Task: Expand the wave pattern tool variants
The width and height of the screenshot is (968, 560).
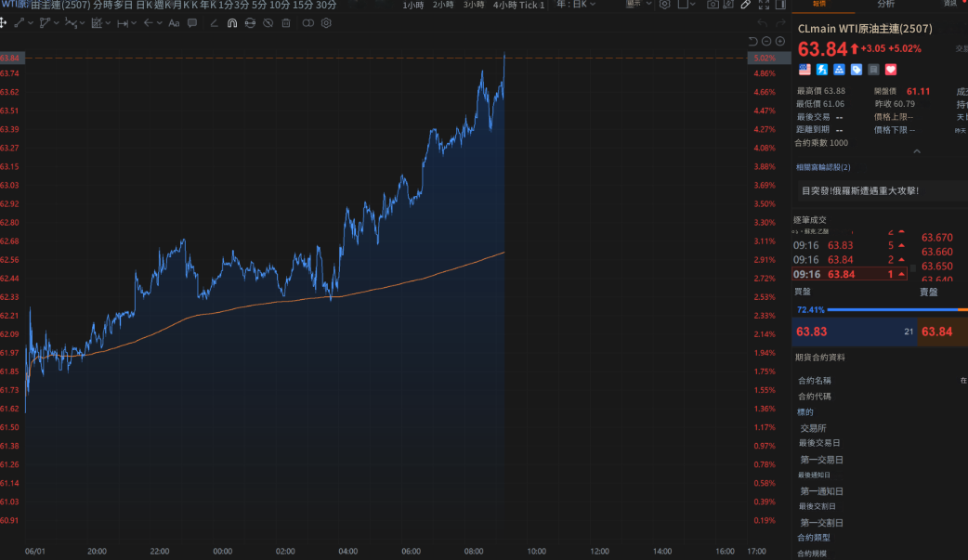Action: (x=82, y=23)
